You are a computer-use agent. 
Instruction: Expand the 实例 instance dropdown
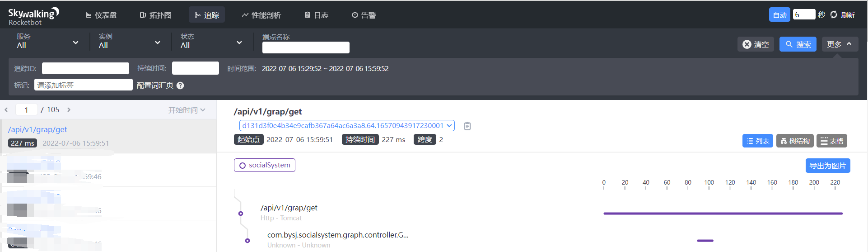coord(130,42)
